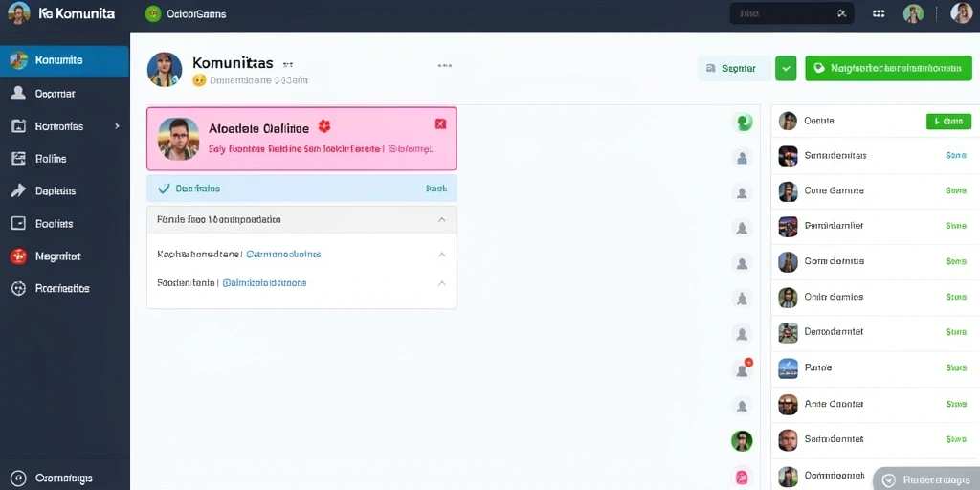Screen dimensions: 980x490
Task: Collapse the Kophe bonedtene row
Action: tap(442, 255)
